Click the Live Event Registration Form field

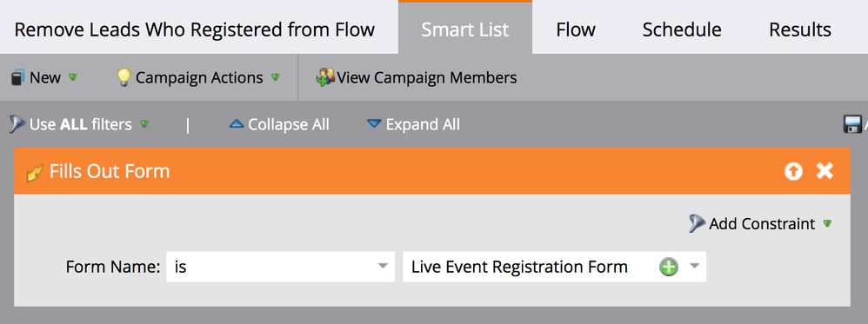coord(554,267)
